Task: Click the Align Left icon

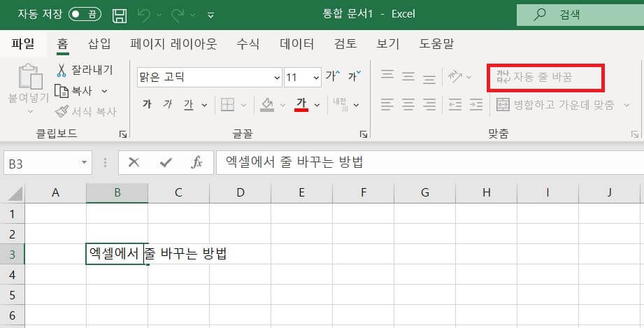Action: tap(387, 105)
